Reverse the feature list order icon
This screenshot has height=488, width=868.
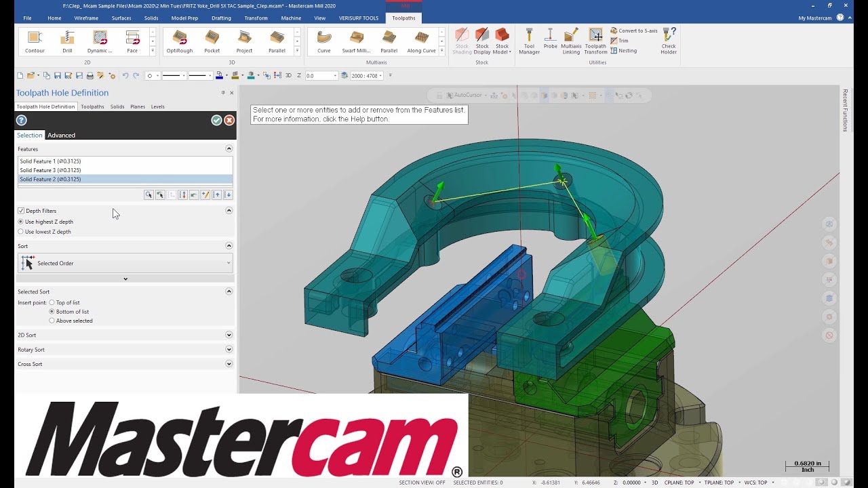[x=182, y=195]
